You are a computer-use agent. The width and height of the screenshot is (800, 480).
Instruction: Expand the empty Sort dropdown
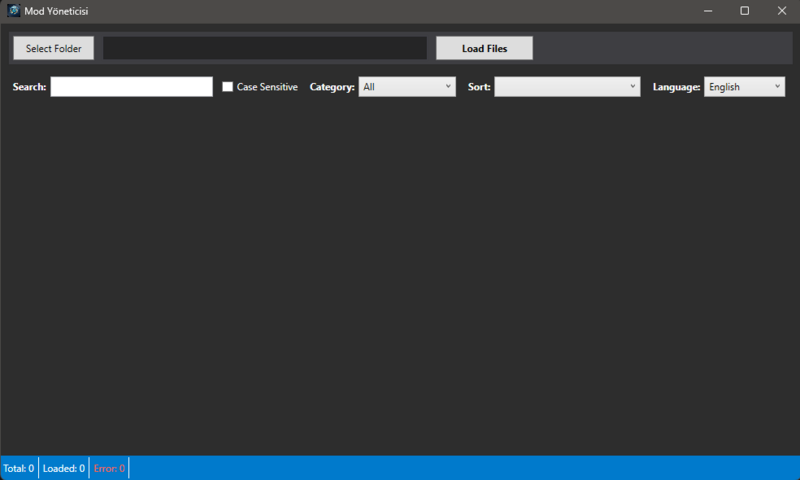point(567,87)
